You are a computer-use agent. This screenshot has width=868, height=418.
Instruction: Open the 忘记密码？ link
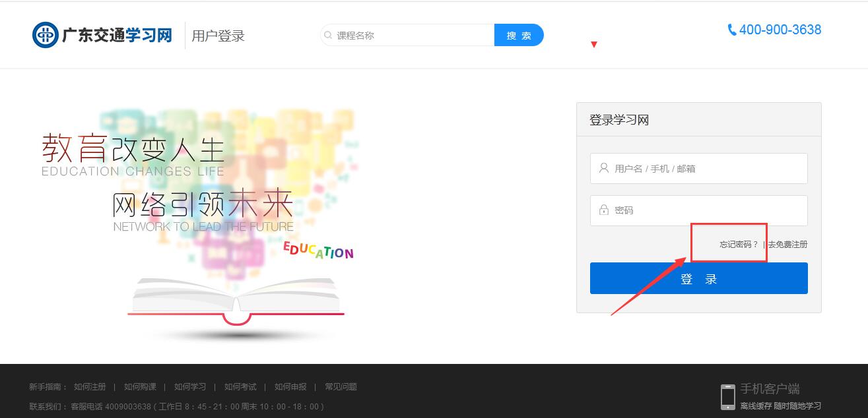click(x=739, y=245)
